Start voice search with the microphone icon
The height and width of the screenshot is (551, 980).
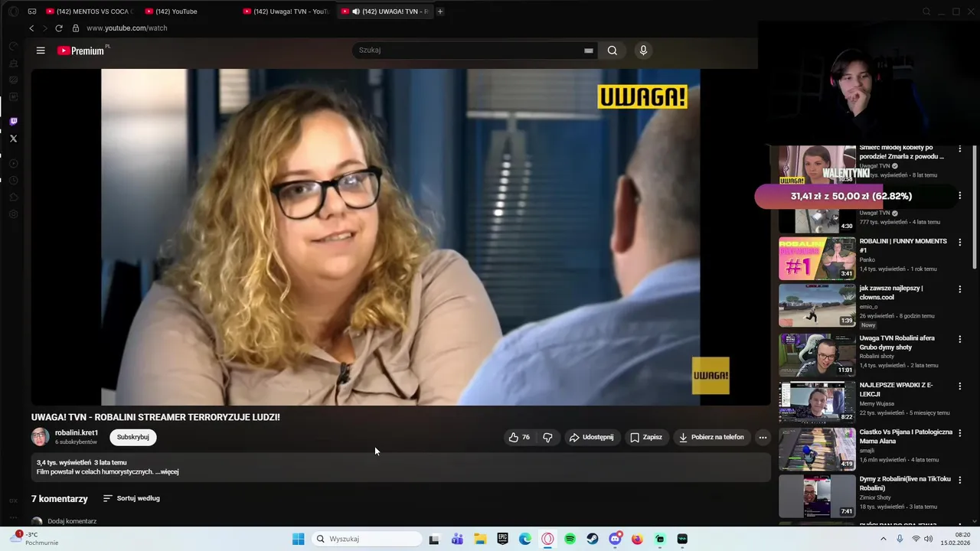pyautogui.click(x=643, y=51)
